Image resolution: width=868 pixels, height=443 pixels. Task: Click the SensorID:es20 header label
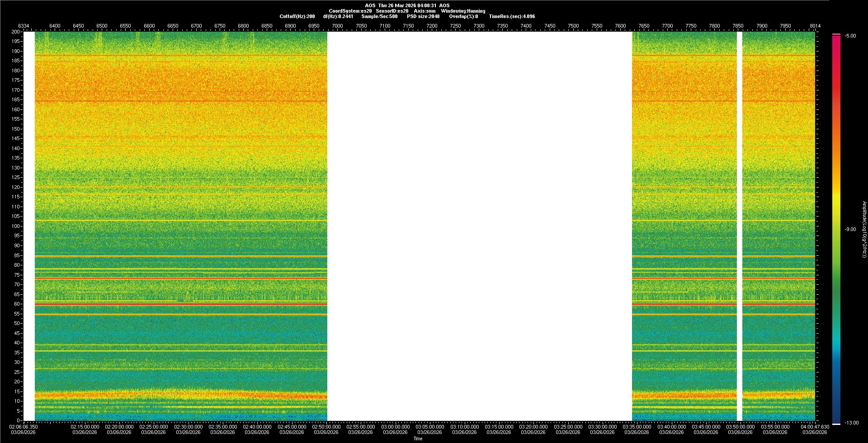coord(392,11)
